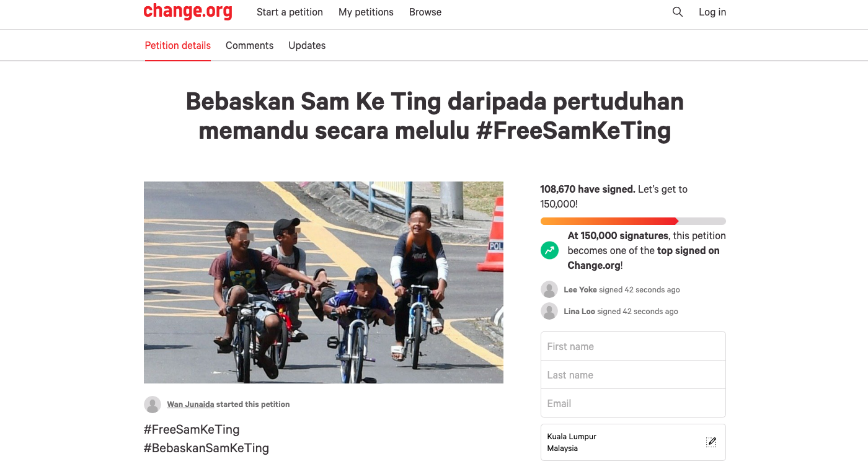Click the signature progress bar
Viewport: 868px width, 464px height.
(633, 221)
